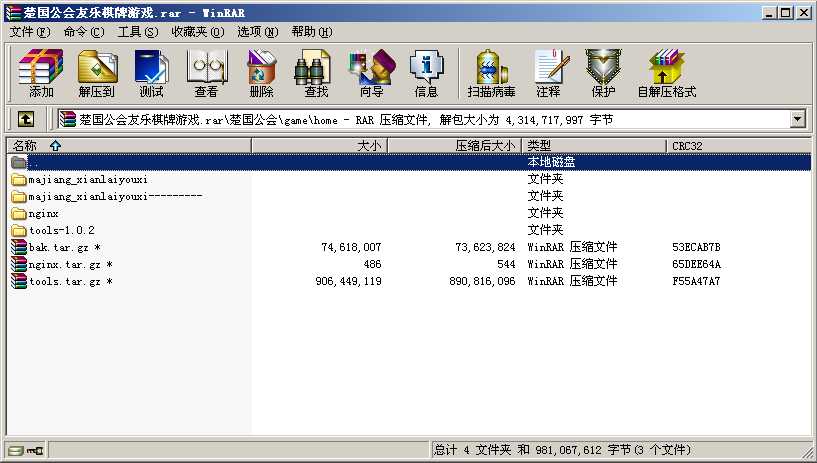The image size is (817, 463).
Task: Open the 帮助(H) menu
Action: [312, 32]
